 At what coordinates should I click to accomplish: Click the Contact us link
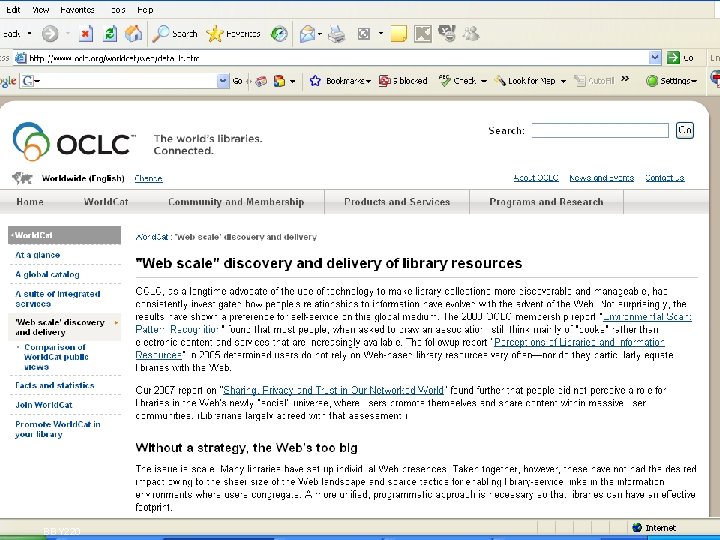click(664, 178)
